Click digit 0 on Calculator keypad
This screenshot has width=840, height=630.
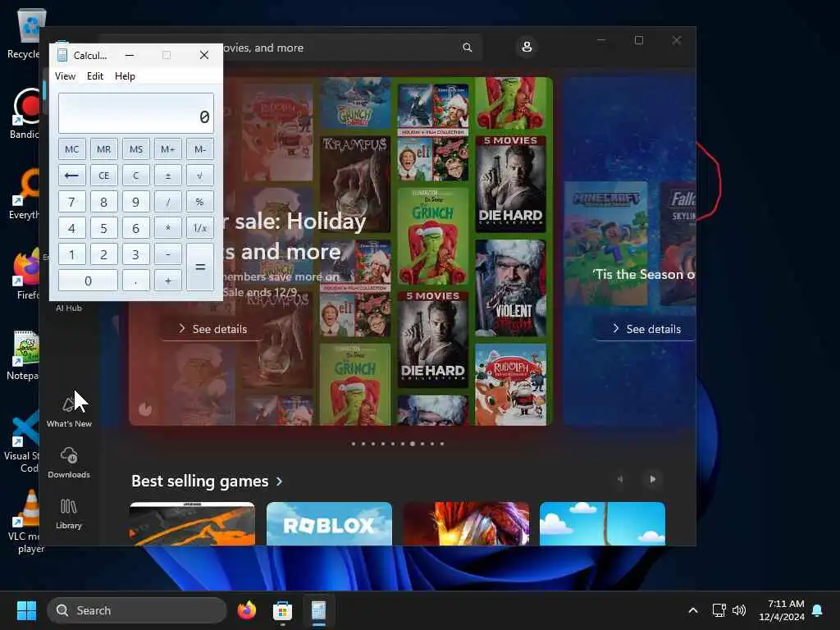(x=88, y=281)
